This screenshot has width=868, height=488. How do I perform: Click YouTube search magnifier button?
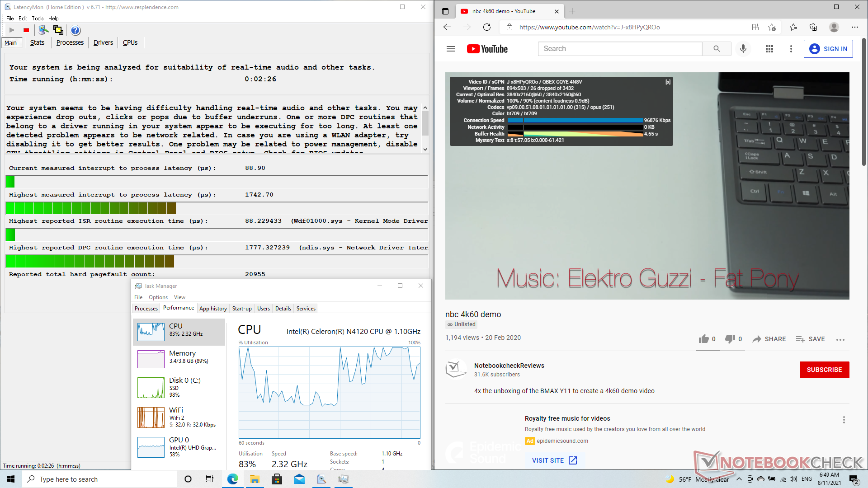pyautogui.click(x=717, y=49)
